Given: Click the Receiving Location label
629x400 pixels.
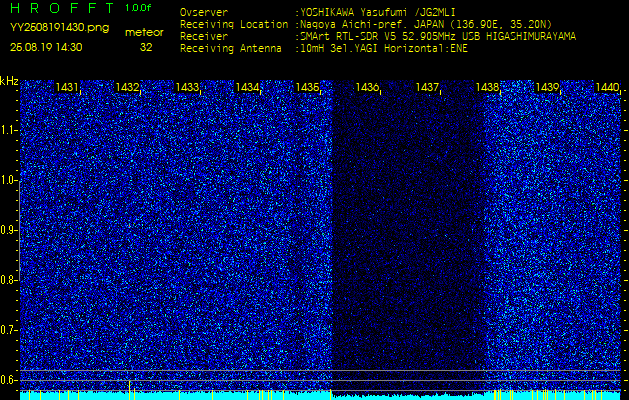Looking at the screenshot, I should point(234,24).
